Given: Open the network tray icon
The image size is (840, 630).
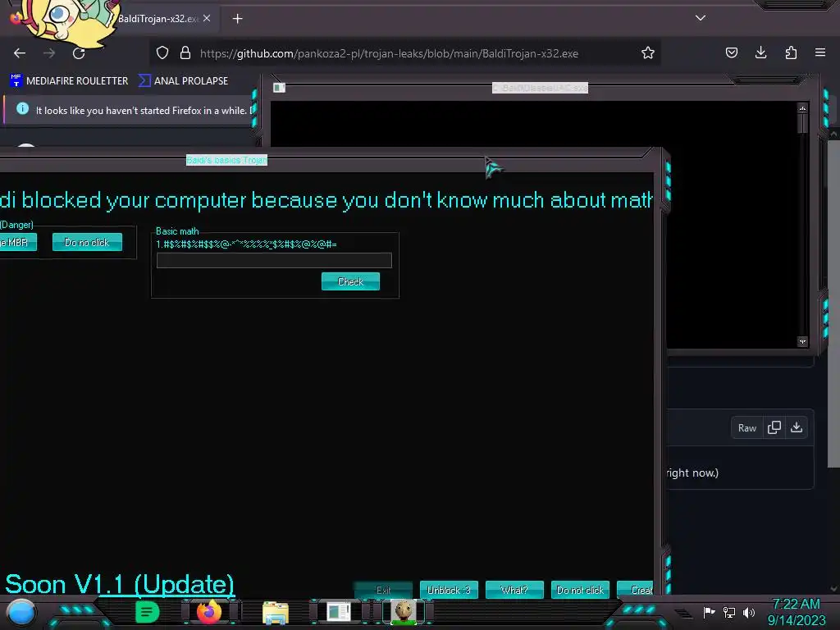Looking at the screenshot, I should [x=729, y=612].
